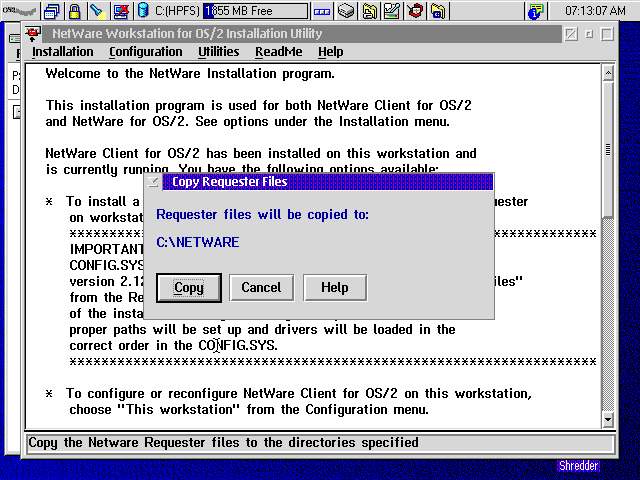Click the Shredder desktop label
This screenshot has height=480, width=640.
(x=578, y=466)
